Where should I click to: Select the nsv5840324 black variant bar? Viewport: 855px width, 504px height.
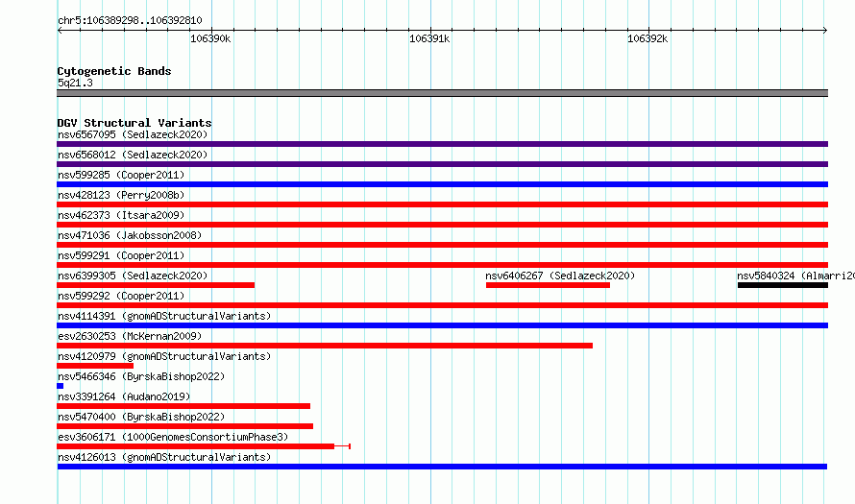point(783,285)
